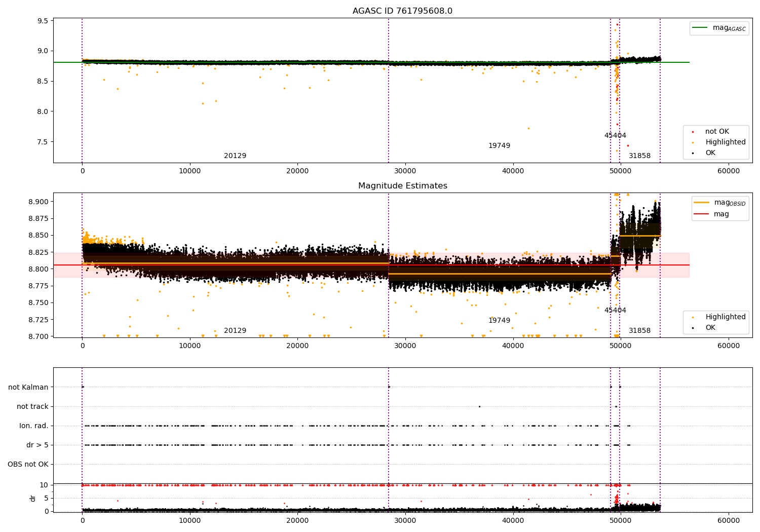This screenshot has width=760, height=532.
Task: Click y-tick 10 on the dr panel
Action: [x=44, y=485]
